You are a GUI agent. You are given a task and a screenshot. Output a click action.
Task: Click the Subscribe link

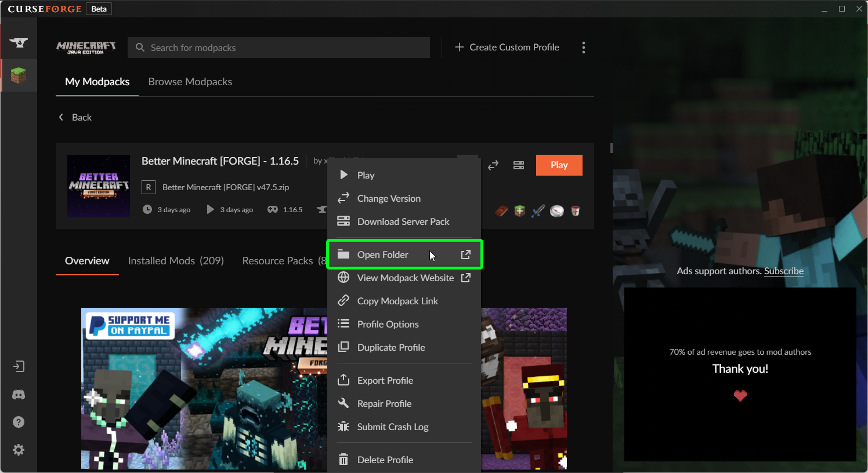tap(784, 271)
